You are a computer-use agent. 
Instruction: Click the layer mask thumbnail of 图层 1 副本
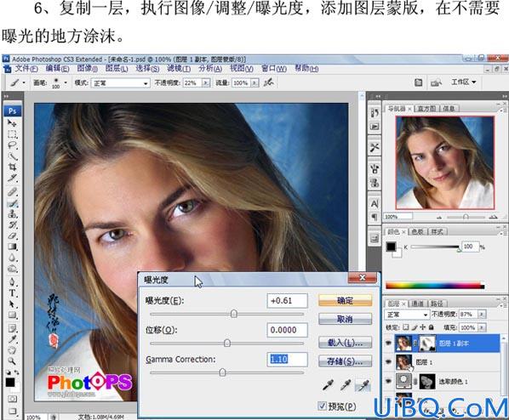[427, 343]
